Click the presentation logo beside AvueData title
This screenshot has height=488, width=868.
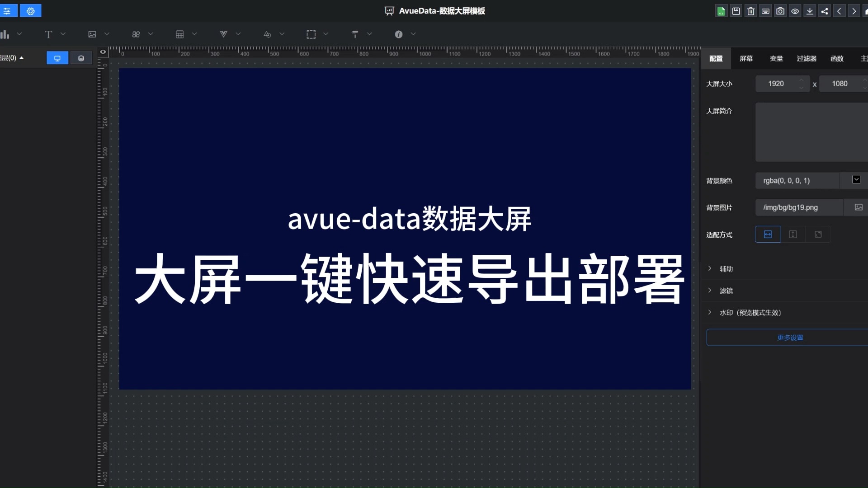click(389, 11)
